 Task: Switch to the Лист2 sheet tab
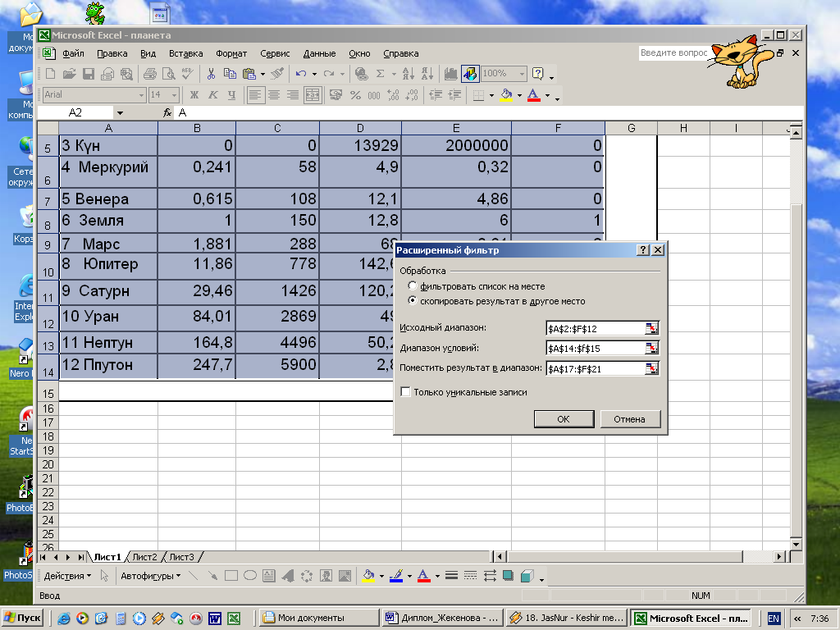[x=145, y=557]
